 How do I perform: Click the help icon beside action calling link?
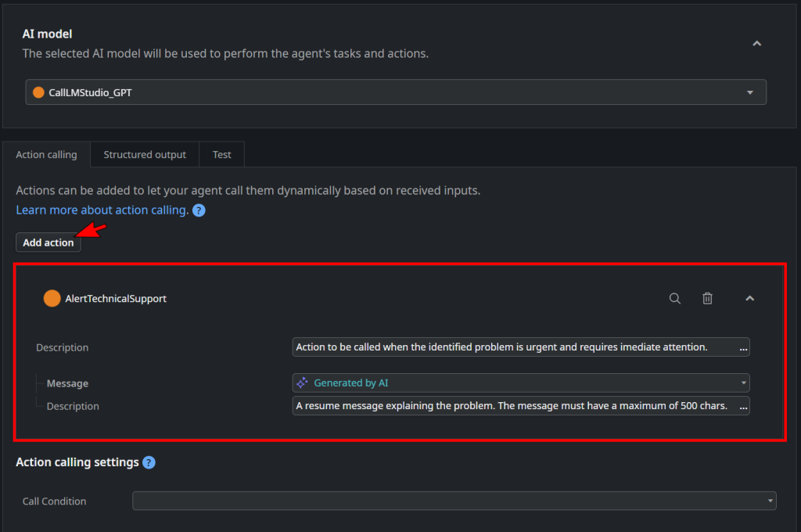coord(199,210)
